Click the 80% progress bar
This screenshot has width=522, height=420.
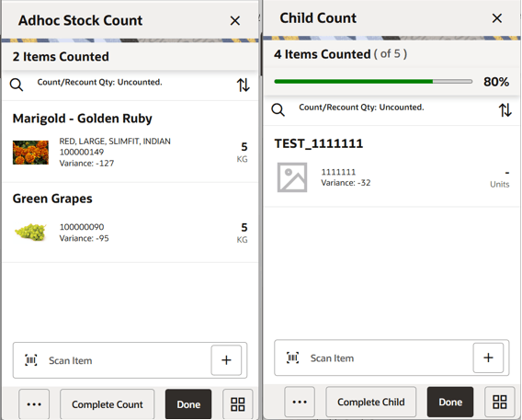(373, 82)
